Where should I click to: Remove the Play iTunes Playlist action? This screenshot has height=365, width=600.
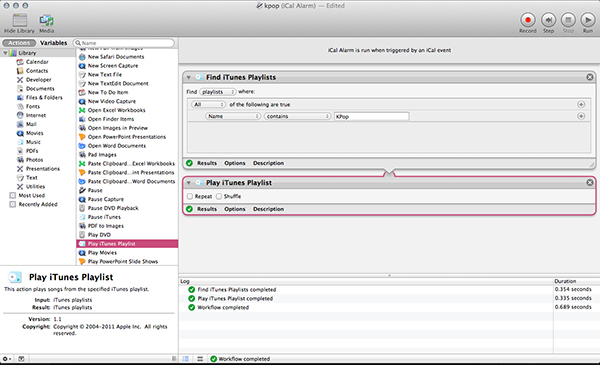(590, 182)
